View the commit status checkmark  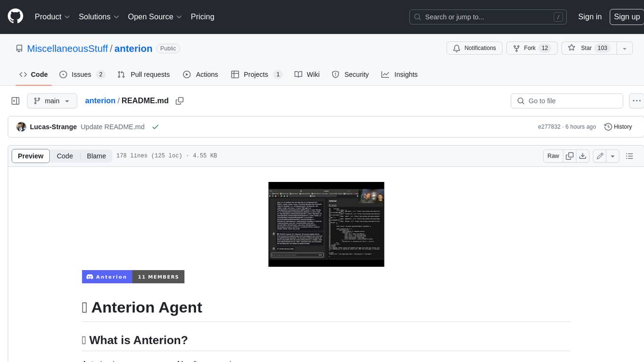[x=155, y=127]
